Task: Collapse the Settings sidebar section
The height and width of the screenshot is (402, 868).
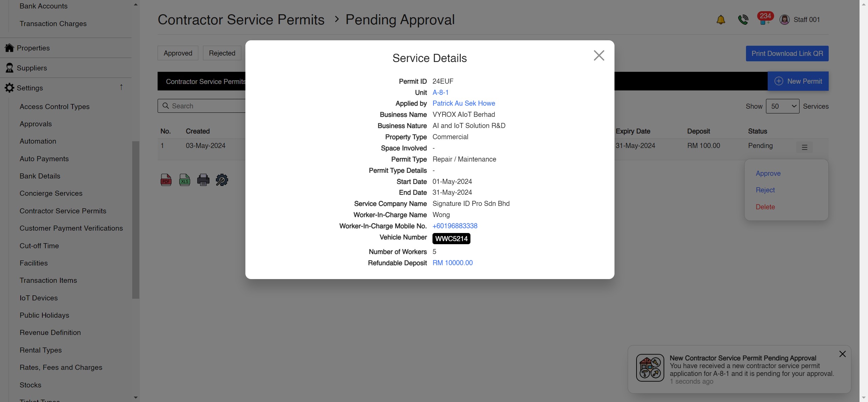Action: tap(122, 87)
